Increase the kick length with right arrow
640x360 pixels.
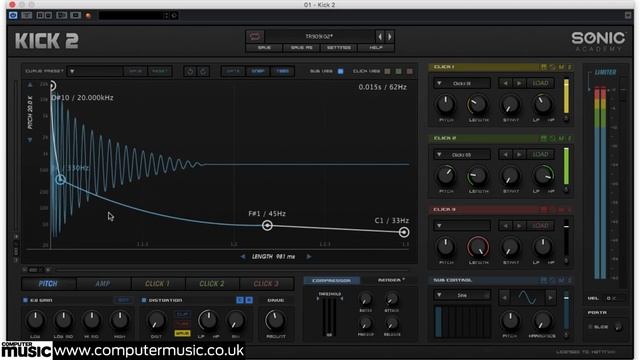[x=309, y=257]
